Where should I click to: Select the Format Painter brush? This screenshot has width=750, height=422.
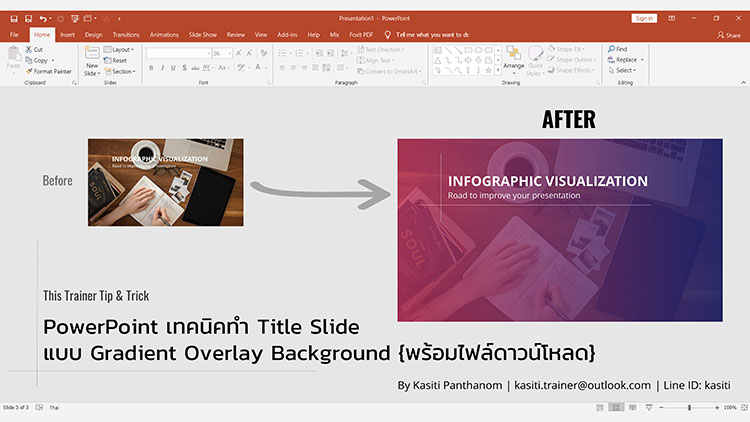coord(29,71)
